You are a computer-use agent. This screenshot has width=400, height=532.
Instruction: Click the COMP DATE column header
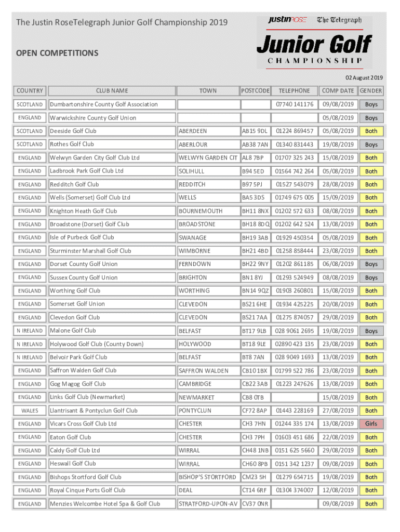point(337,90)
